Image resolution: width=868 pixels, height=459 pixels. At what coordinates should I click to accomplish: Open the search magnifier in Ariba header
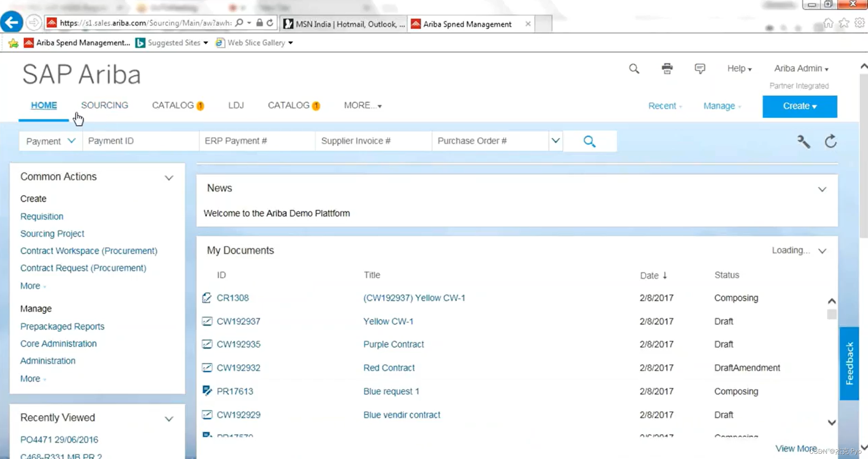pyautogui.click(x=634, y=69)
